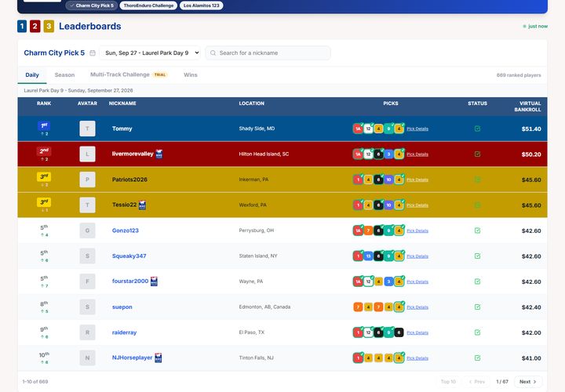Focus the Search for a nickname field
Screen dimensions: 565x392
click(x=268, y=53)
